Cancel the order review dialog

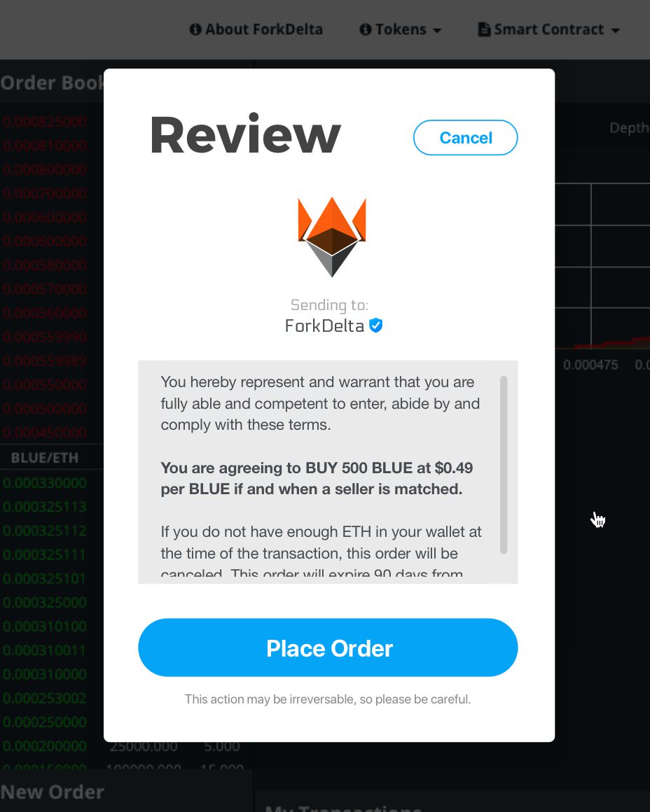(466, 138)
